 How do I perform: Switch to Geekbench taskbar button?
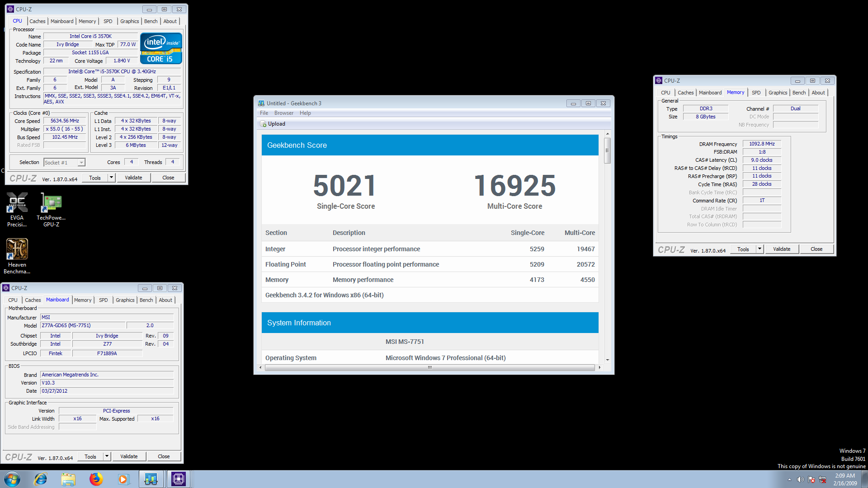coord(151,479)
